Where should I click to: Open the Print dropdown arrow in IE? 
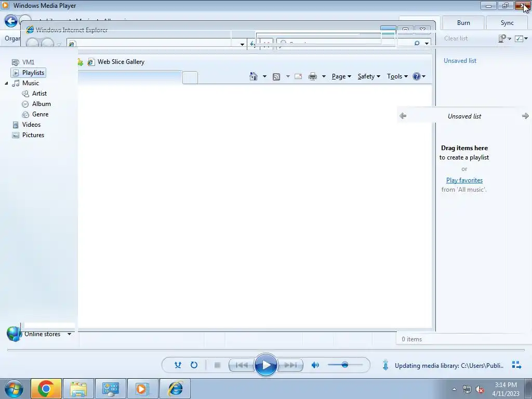(324, 76)
